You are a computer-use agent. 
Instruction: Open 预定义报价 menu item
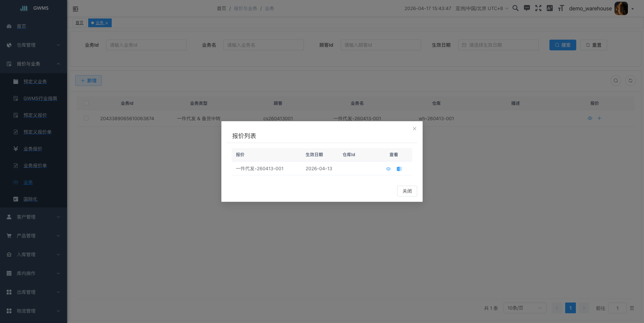point(34,115)
